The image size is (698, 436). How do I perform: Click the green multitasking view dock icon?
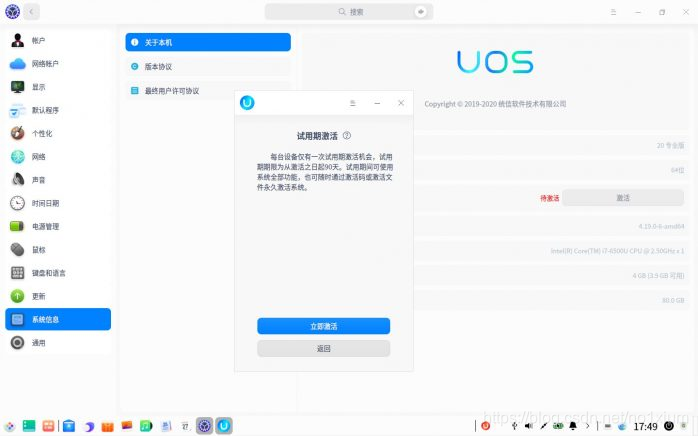click(29, 426)
